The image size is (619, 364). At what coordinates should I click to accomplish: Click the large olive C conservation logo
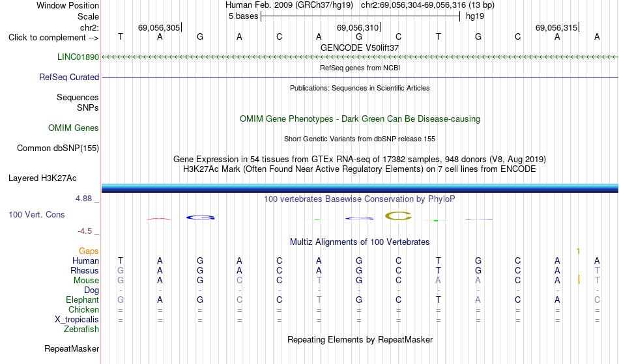[x=398, y=216]
